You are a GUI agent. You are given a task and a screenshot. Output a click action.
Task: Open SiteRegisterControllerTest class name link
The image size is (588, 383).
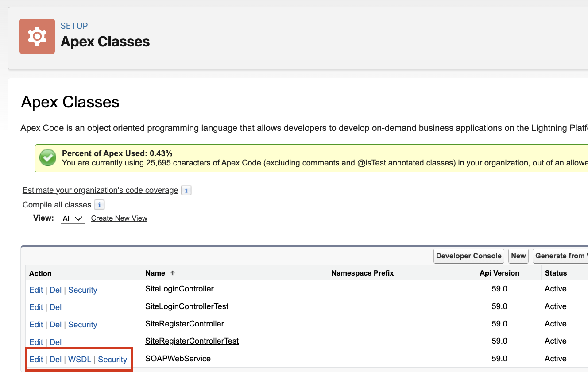192,341
